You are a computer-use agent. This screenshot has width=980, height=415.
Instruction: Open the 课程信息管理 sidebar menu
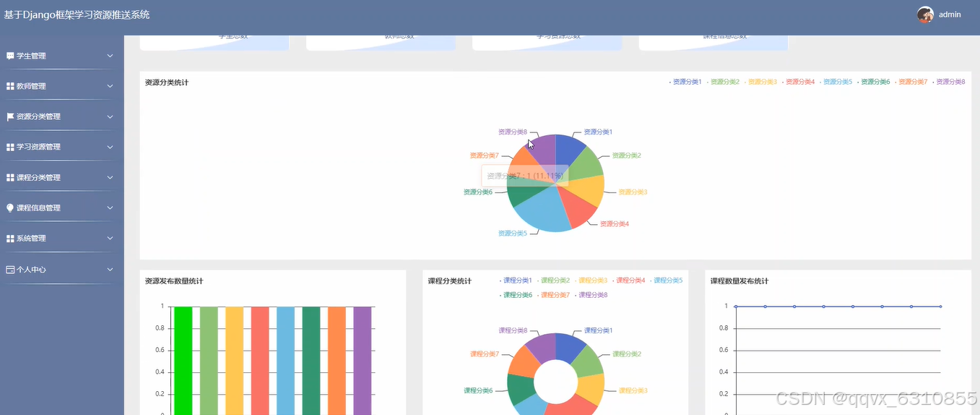61,208
